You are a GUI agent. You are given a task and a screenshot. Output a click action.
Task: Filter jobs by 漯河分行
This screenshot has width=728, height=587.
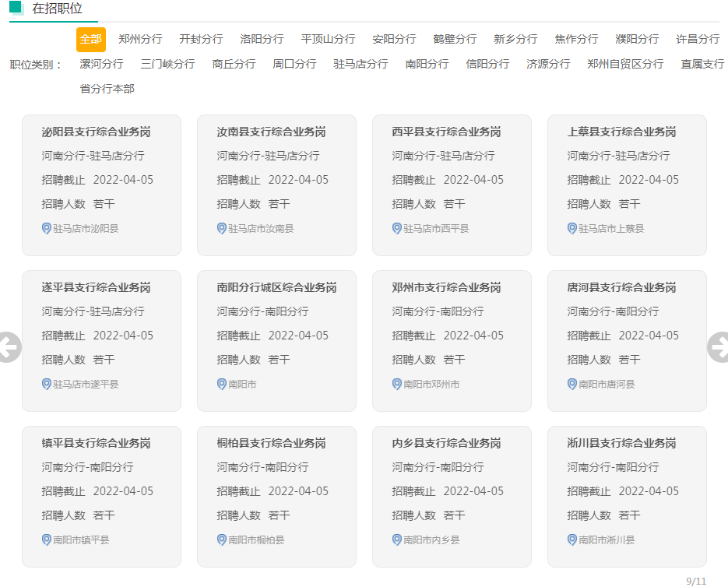tap(102, 64)
